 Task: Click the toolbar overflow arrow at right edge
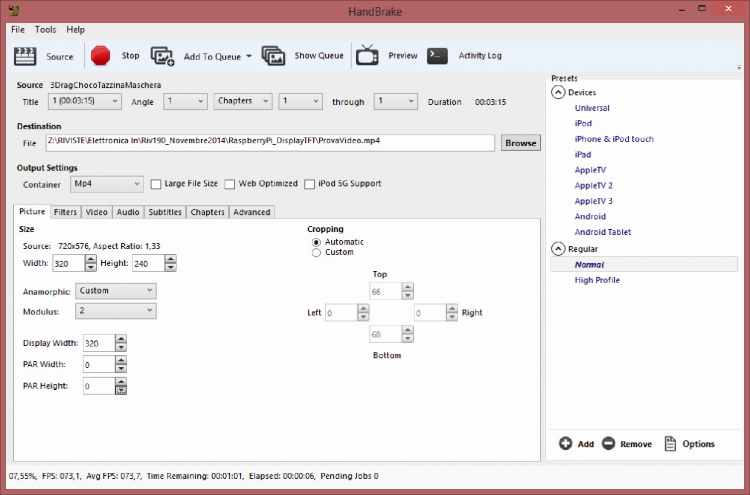point(739,68)
